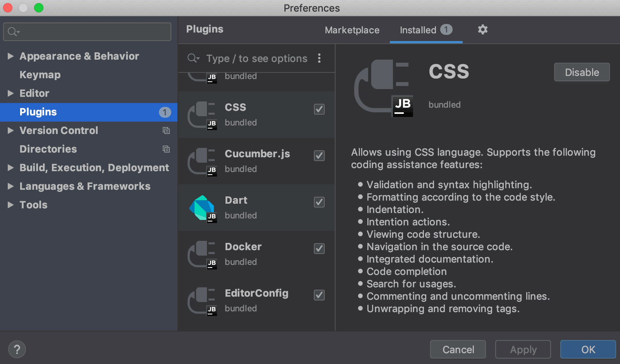Click the EditorConfig plugin icon
620x364 pixels.
(x=202, y=300)
